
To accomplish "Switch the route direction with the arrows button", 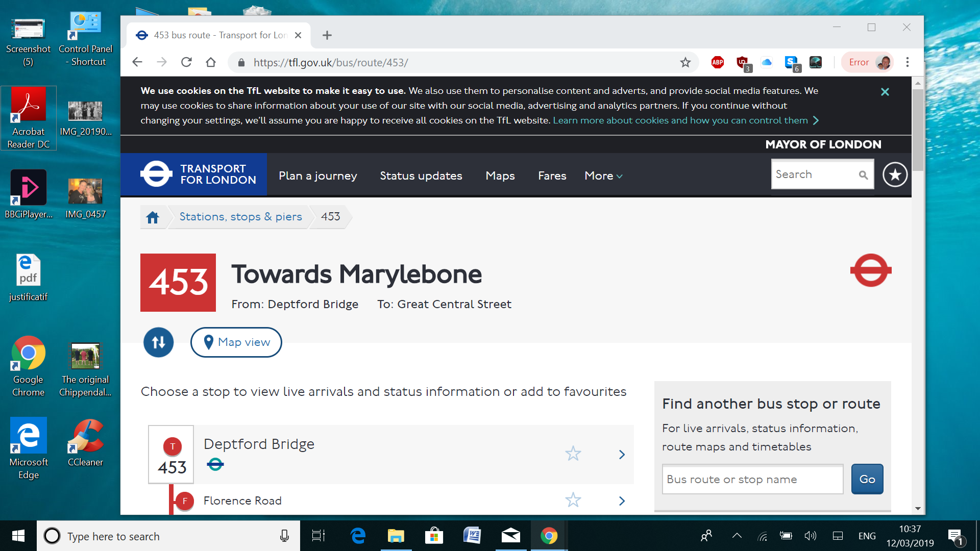I will (159, 342).
